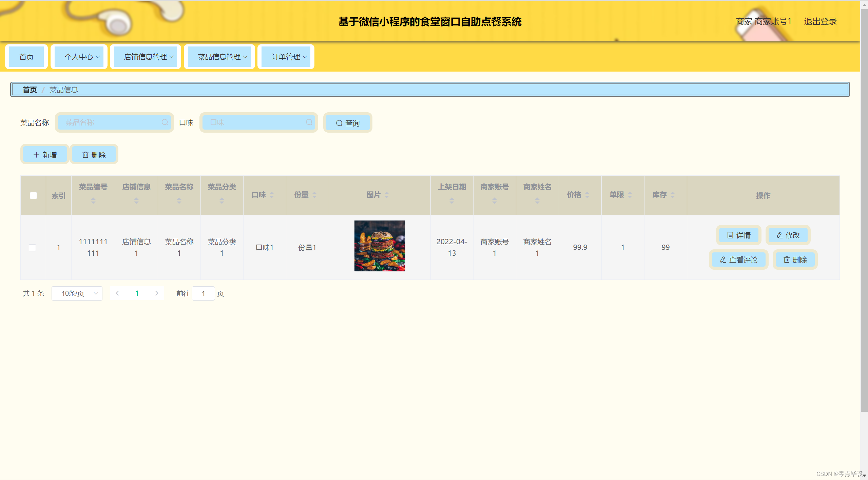Click the 新增 add button
868x480 pixels.
pyautogui.click(x=45, y=155)
